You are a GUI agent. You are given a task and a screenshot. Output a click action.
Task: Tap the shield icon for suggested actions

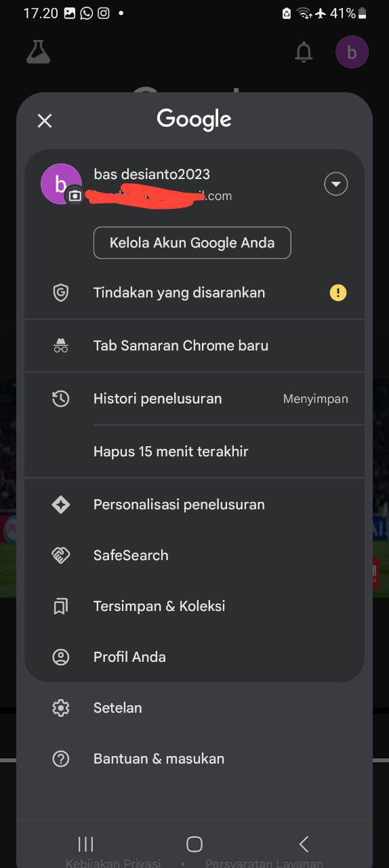pyautogui.click(x=61, y=293)
